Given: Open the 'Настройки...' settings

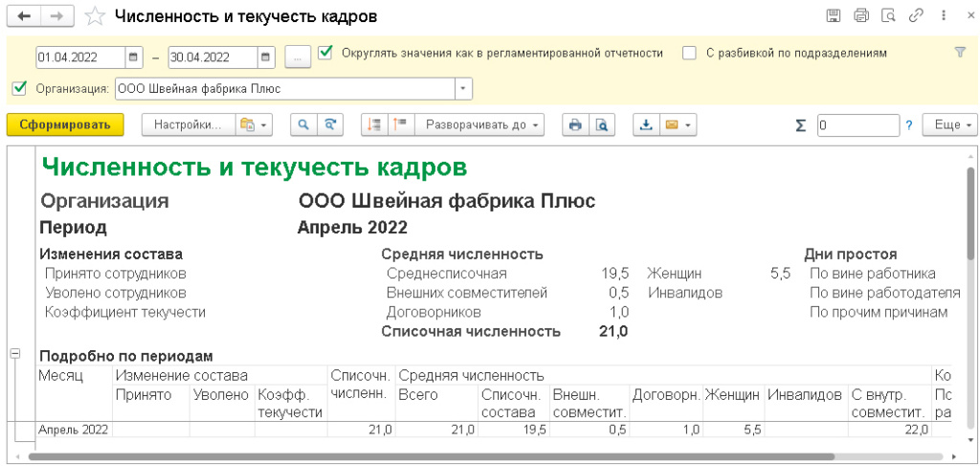Looking at the screenshot, I should tap(187, 125).
